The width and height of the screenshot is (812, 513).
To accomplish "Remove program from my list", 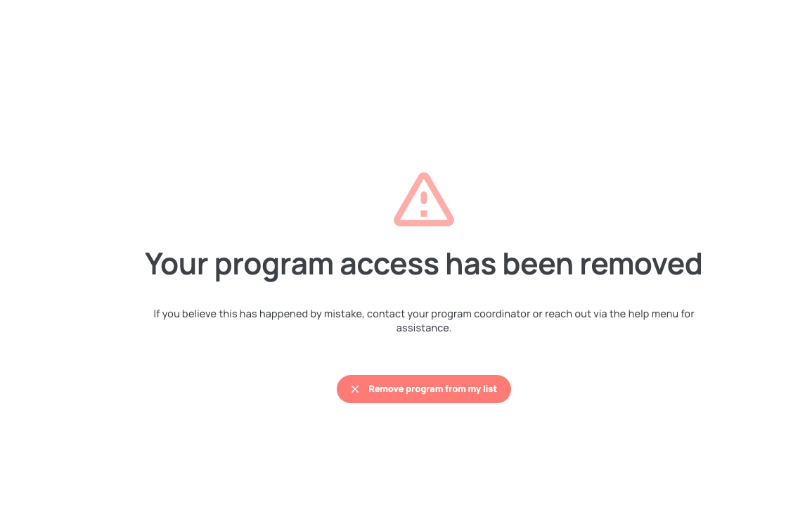I will click(x=424, y=389).
